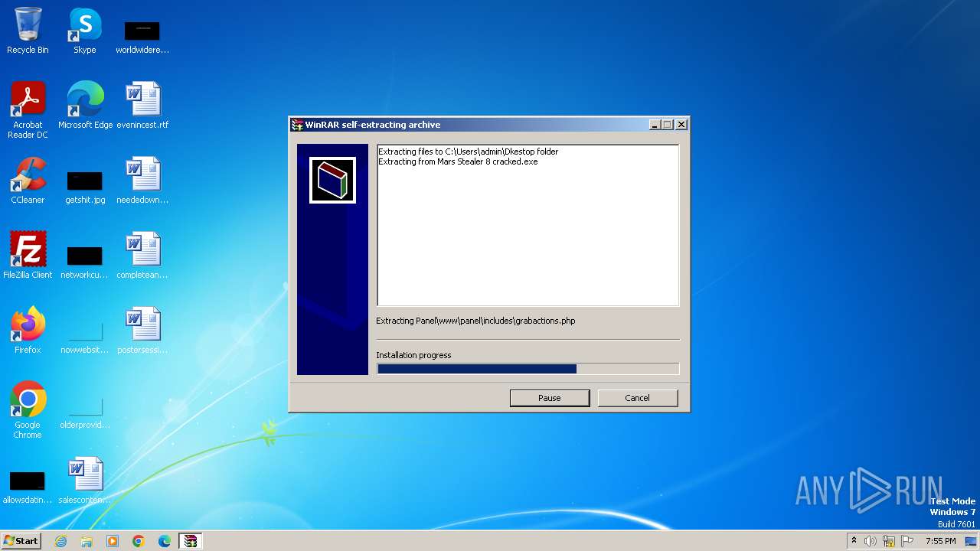
Task: Click the WinRAR title bar icon
Action: coord(297,125)
